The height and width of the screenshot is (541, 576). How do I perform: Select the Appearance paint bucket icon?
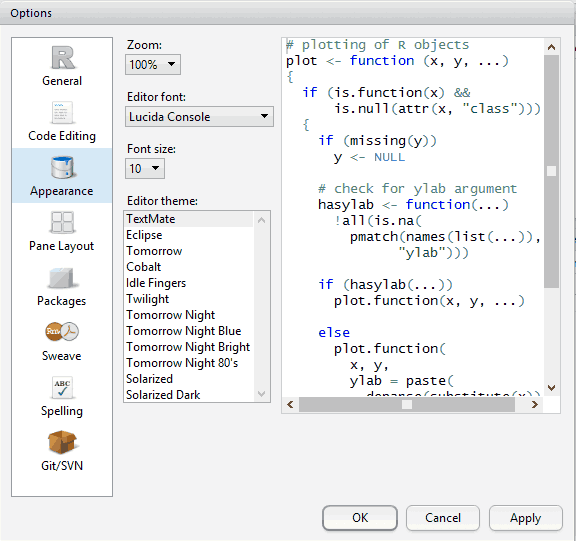[62, 167]
